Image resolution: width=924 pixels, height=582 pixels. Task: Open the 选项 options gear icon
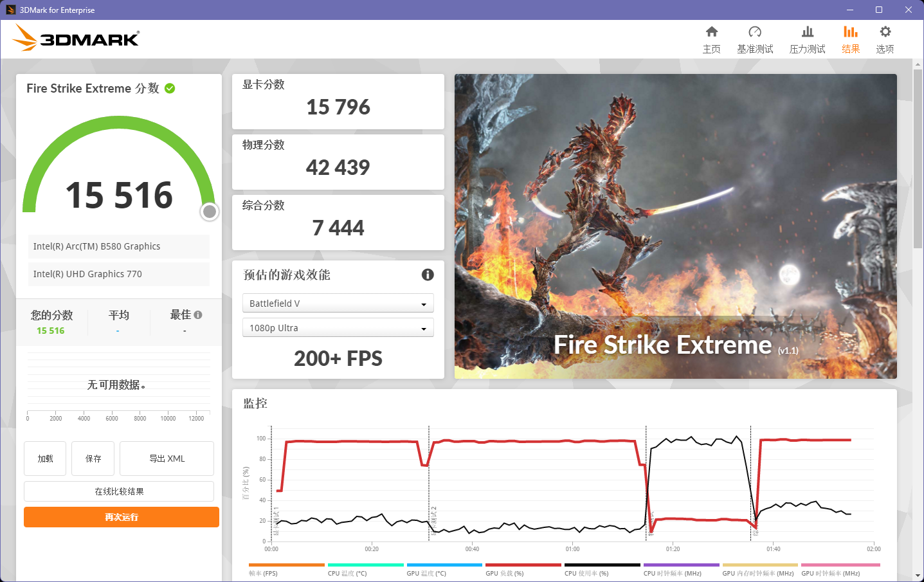885,32
